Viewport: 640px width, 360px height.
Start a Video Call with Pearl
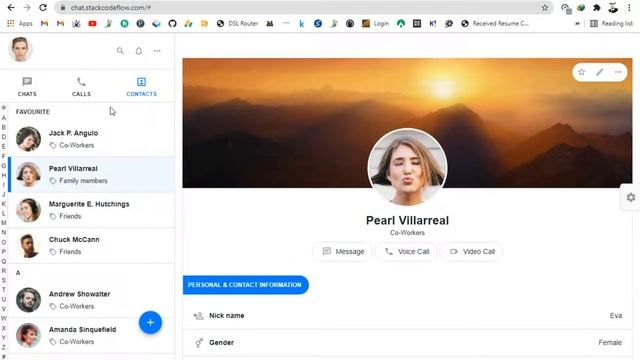[x=472, y=251]
